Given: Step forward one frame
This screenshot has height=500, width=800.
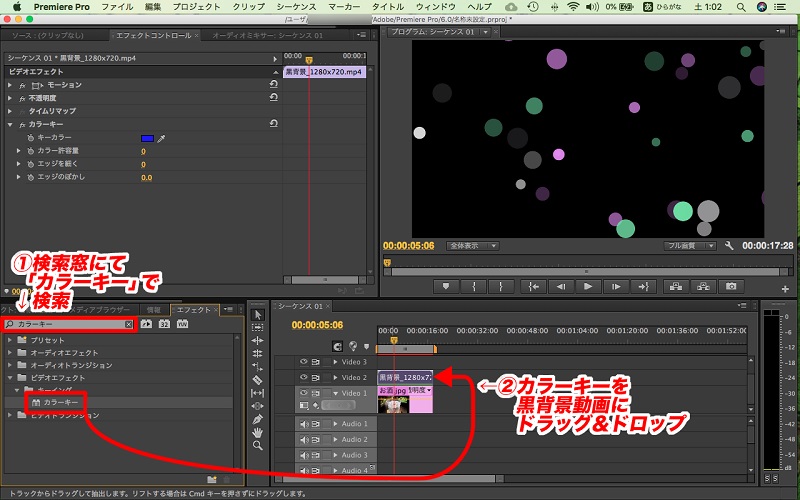Looking at the screenshot, I should point(616,287).
